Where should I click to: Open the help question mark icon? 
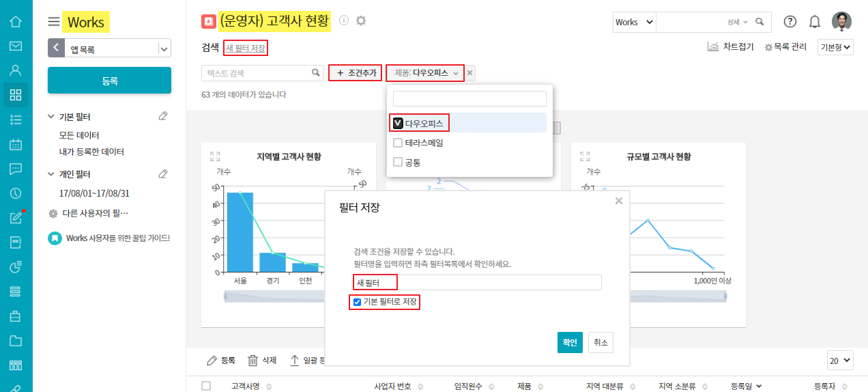pyautogui.click(x=790, y=22)
